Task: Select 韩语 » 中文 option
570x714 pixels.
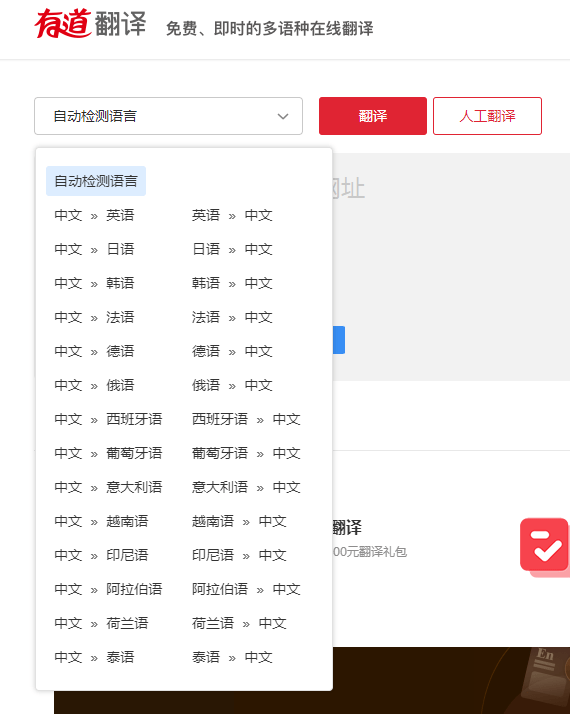Action: (x=232, y=283)
